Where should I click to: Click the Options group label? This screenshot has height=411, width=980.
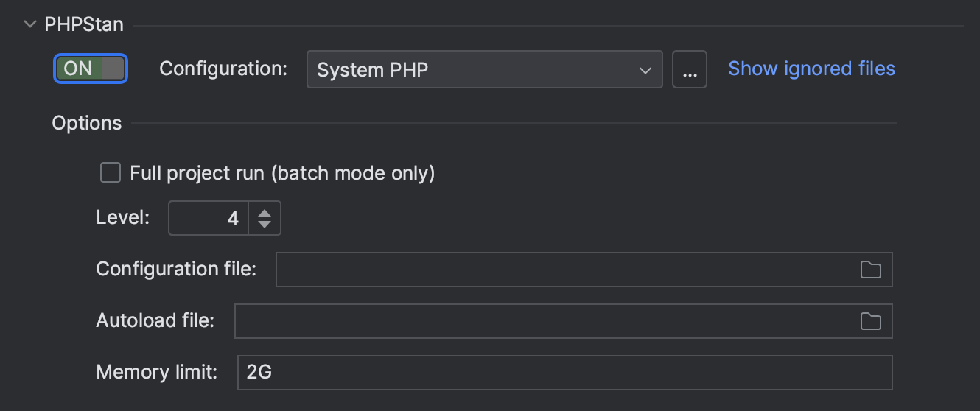(x=87, y=123)
